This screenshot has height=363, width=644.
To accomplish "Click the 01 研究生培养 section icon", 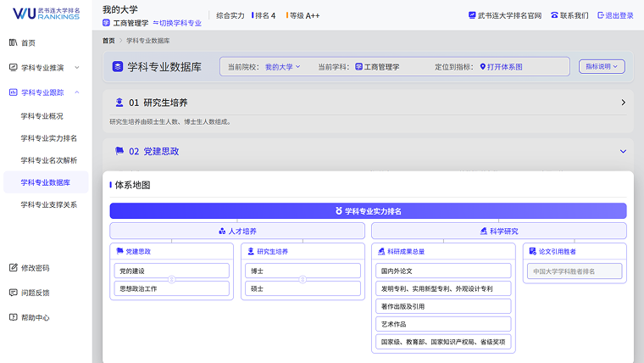I will coord(119,103).
